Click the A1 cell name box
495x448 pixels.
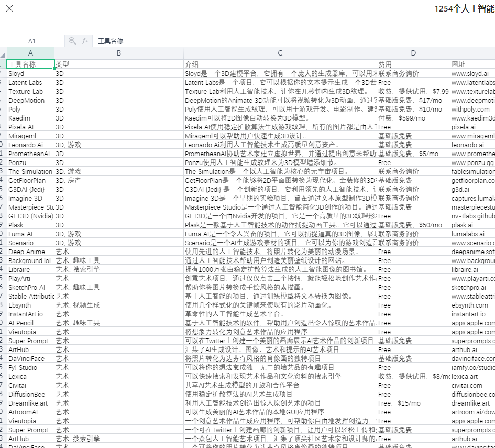[32, 41]
